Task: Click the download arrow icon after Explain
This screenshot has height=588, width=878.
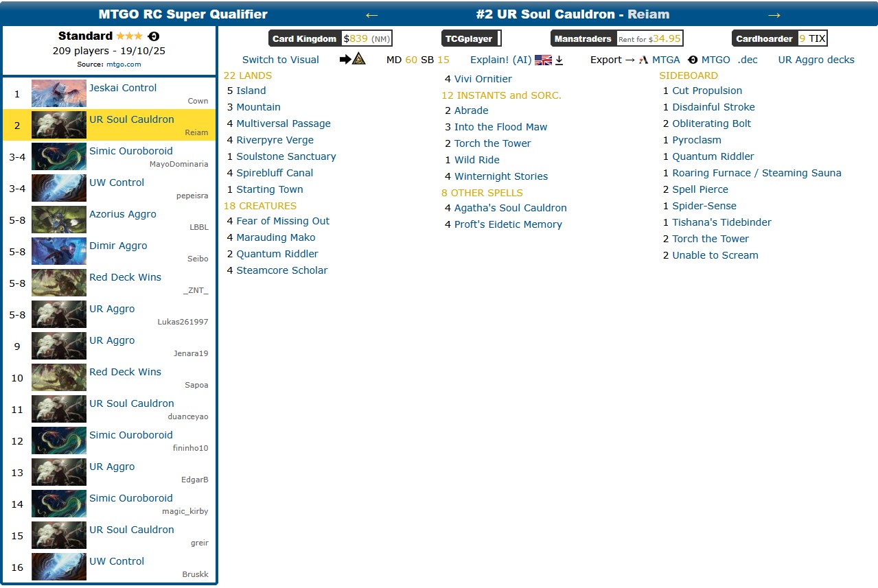Action: coord(559,60)
